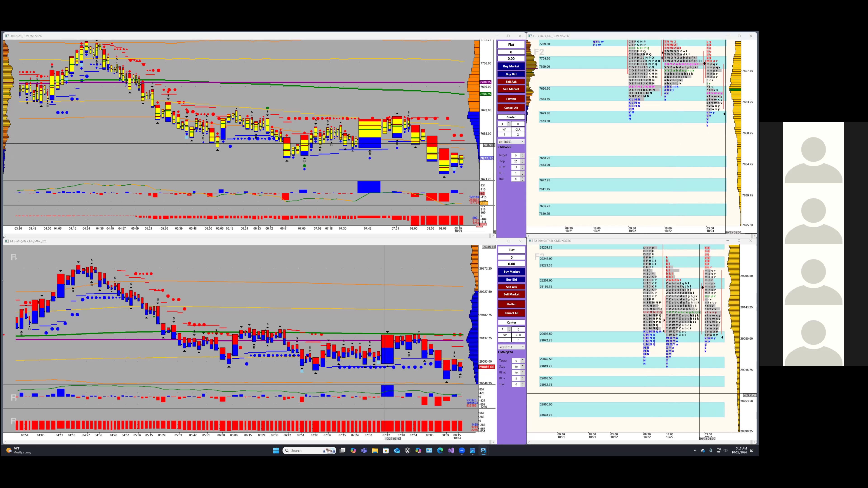Click the taskbar Search box
Viewport: 868px width, 488px height.
[309, 450]
